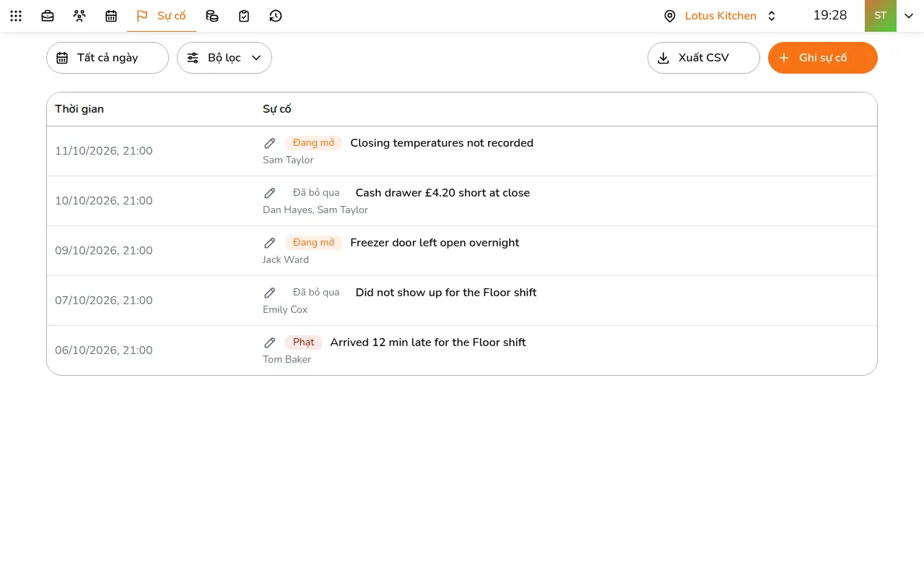Click the Phạt badge on Tom Baker row
This screenshot has width=924, height=578.
pos(304,342)
